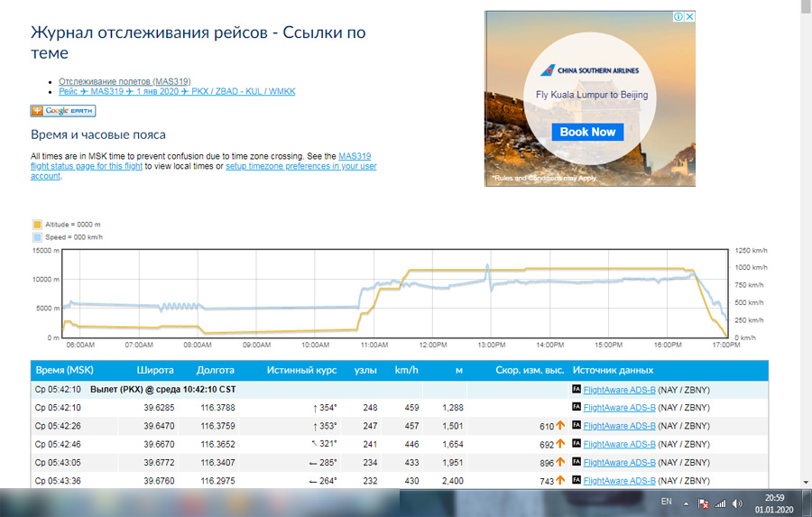Click the FA icon in the 05:43:05 row
This screenshot has height=517, width=812.
577,462
